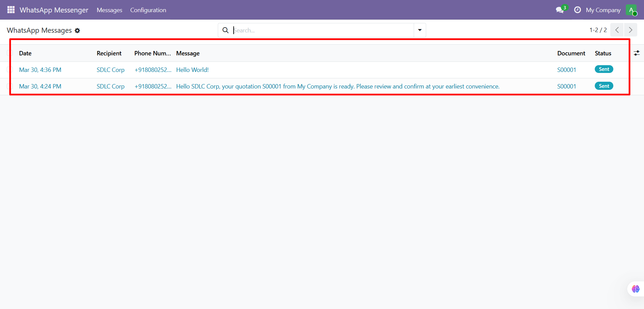The width and height of the screenshot is (644, 309).
Task: Open the Configuration menu
Action: coord(148,10)
